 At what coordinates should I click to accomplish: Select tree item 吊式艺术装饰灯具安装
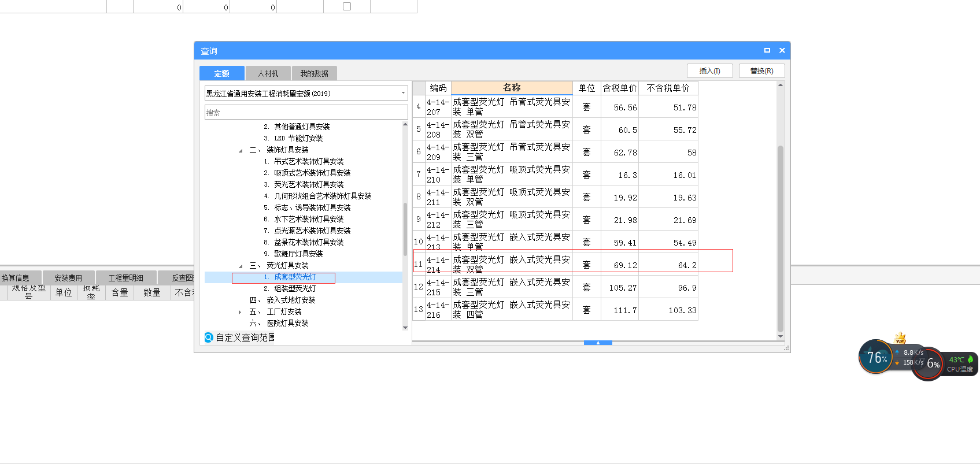click(309, 161)
